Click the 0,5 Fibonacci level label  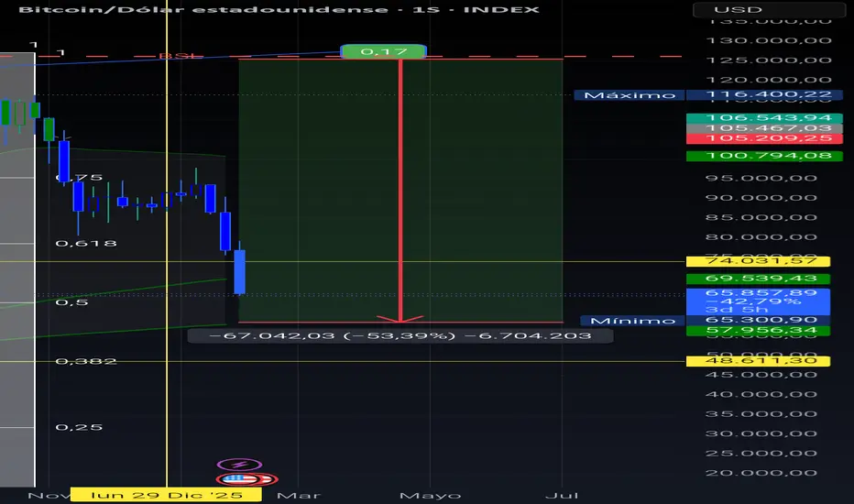pos(71,302)
